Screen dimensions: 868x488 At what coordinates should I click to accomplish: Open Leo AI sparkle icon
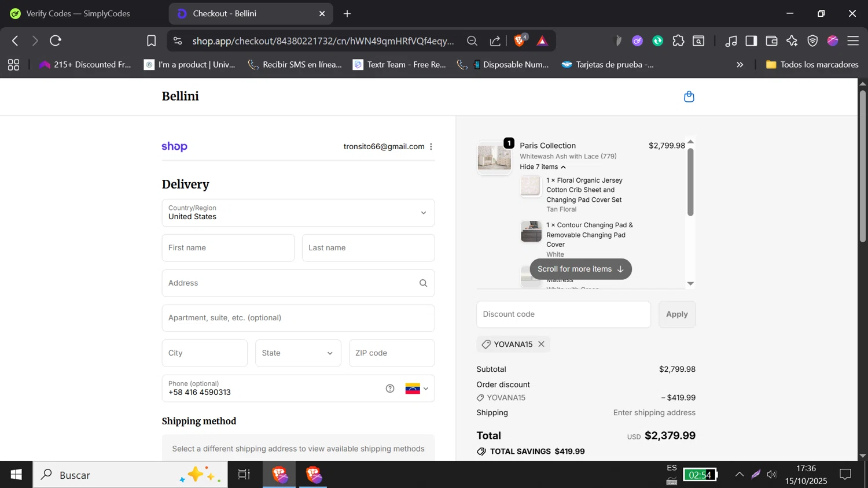792,40
